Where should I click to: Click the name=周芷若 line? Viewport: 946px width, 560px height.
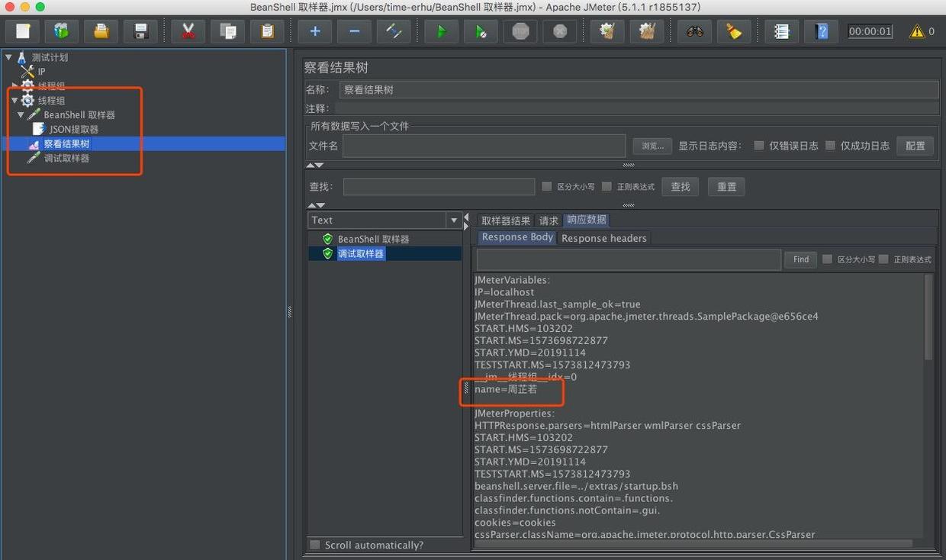coord(506,389)
